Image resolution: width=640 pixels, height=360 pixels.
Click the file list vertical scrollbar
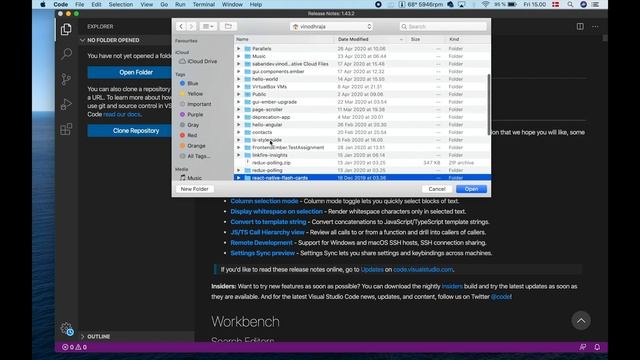point(489,105)
